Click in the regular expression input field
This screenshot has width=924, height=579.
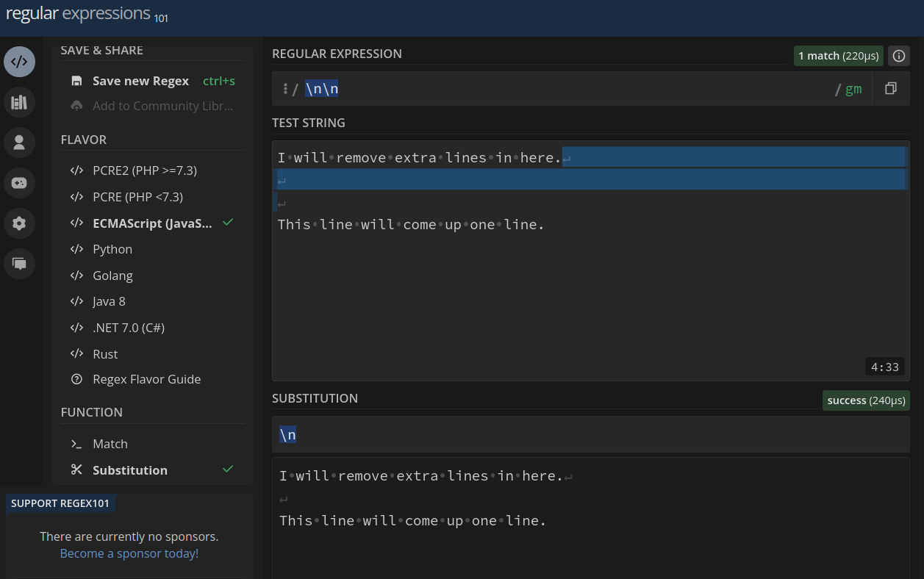tap(573, 90)
